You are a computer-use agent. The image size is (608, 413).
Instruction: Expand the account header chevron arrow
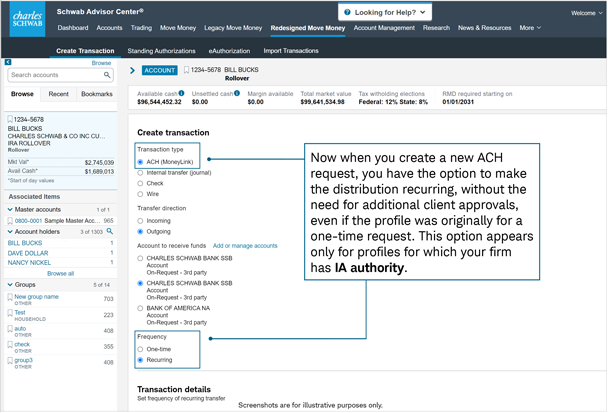(x=133, y=70)
